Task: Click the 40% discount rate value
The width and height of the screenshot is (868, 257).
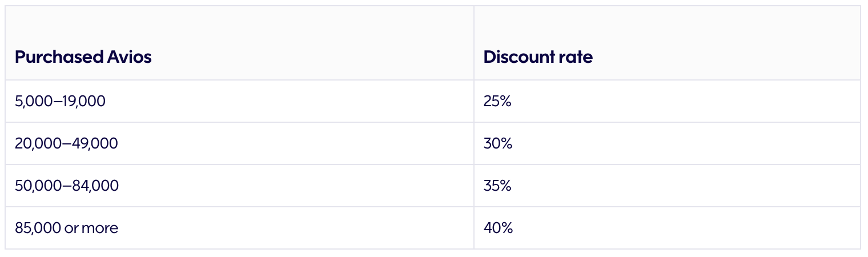Action: 498,228
